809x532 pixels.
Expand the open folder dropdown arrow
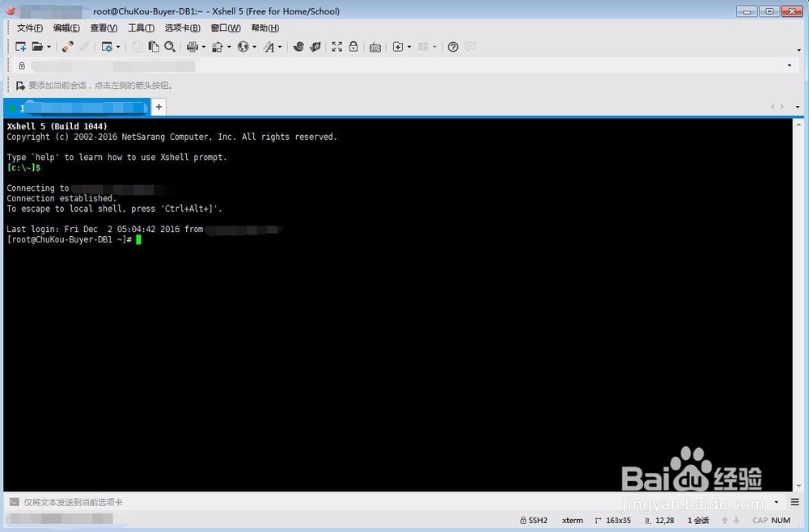point(49,47)
